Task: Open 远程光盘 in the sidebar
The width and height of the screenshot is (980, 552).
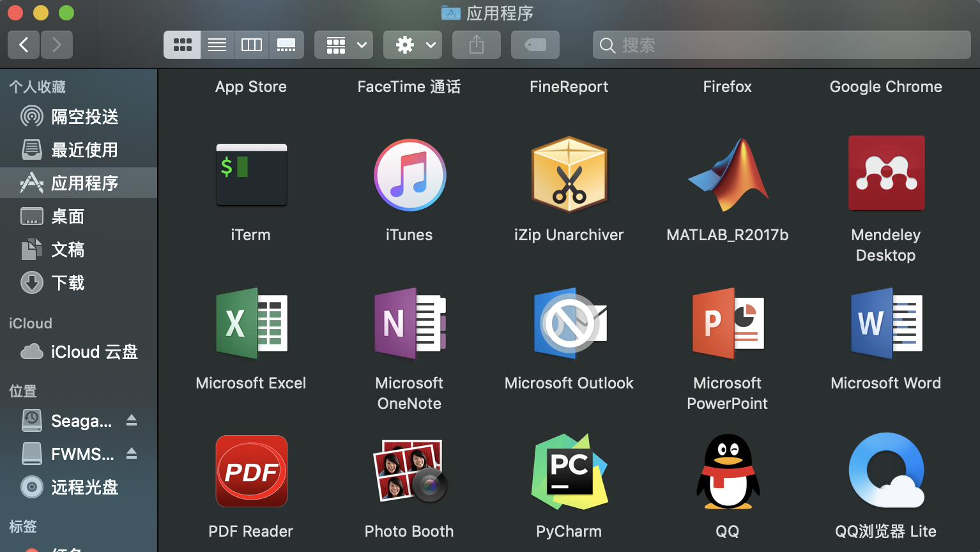Action: point(79,487)
